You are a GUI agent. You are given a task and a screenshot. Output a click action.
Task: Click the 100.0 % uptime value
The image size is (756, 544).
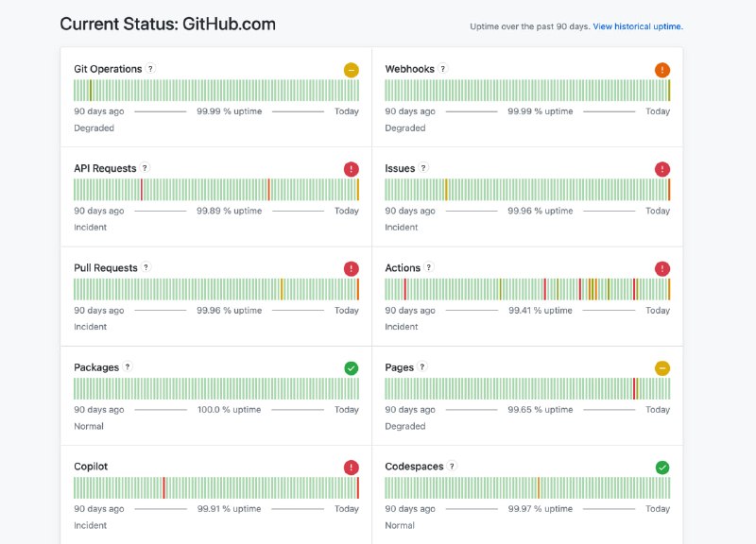[x=229, y=410]
